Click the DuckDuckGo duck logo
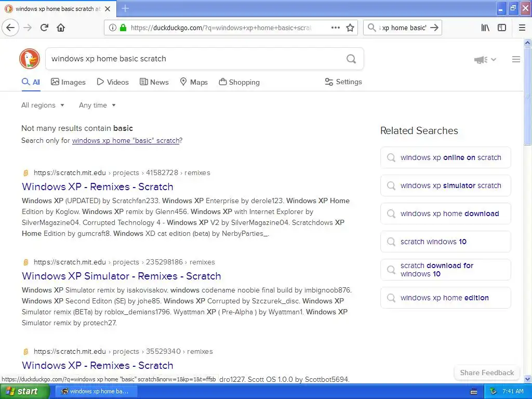 [x=30, y=59]
